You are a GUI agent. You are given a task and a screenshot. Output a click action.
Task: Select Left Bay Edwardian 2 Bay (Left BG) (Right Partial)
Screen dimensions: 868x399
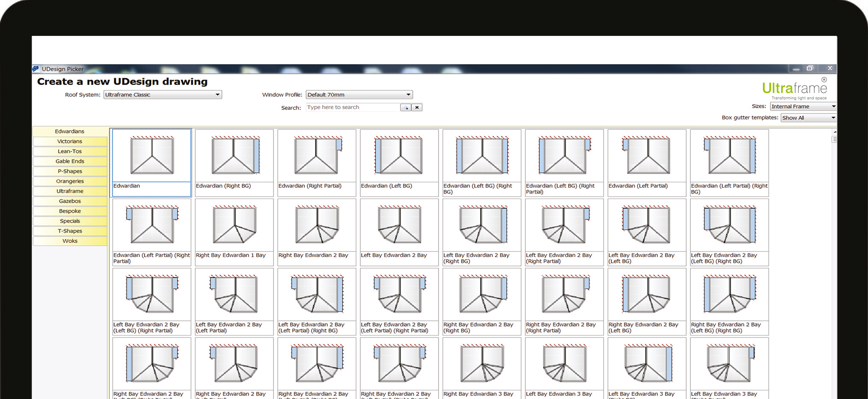point(152,302)
